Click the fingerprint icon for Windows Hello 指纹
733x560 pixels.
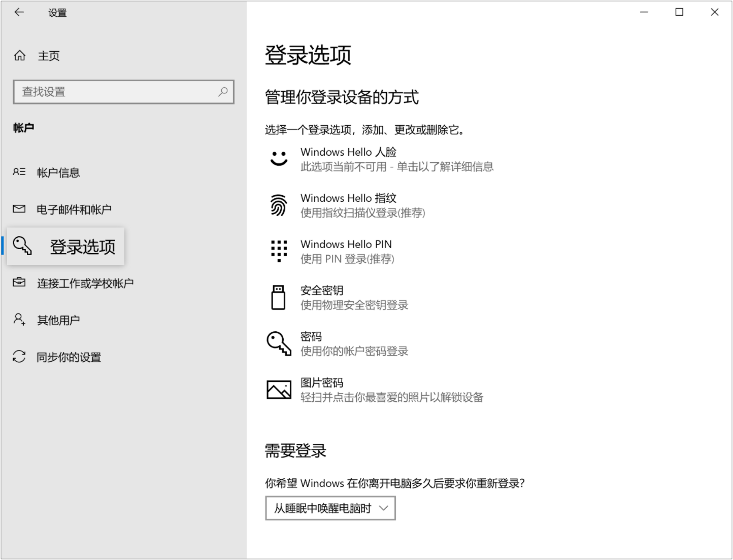coord(278,205)
